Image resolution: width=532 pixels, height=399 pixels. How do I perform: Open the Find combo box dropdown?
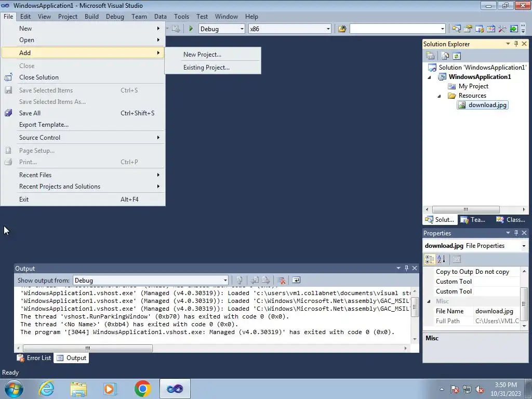point(443,29)
